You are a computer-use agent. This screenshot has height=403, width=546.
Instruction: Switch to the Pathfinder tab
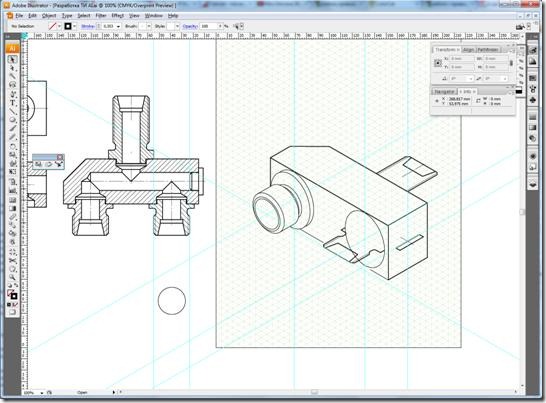pyautogui.click(x=488, y=50)
